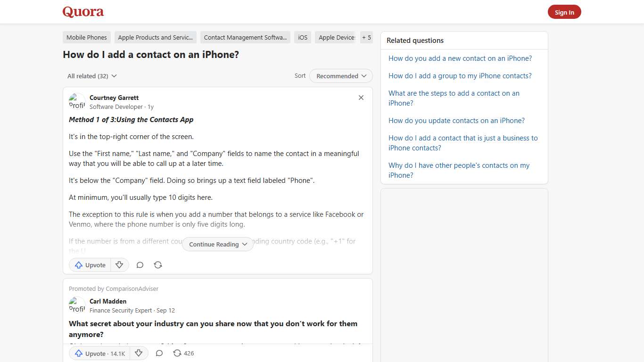Open related question about updating iPhone contacts
Screen dimensions: 644x362
[456, 121]
